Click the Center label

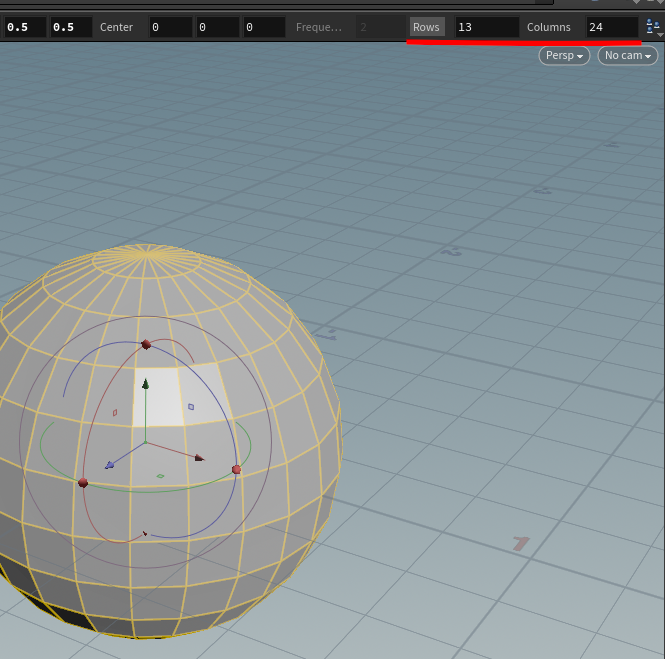point(116,27)
